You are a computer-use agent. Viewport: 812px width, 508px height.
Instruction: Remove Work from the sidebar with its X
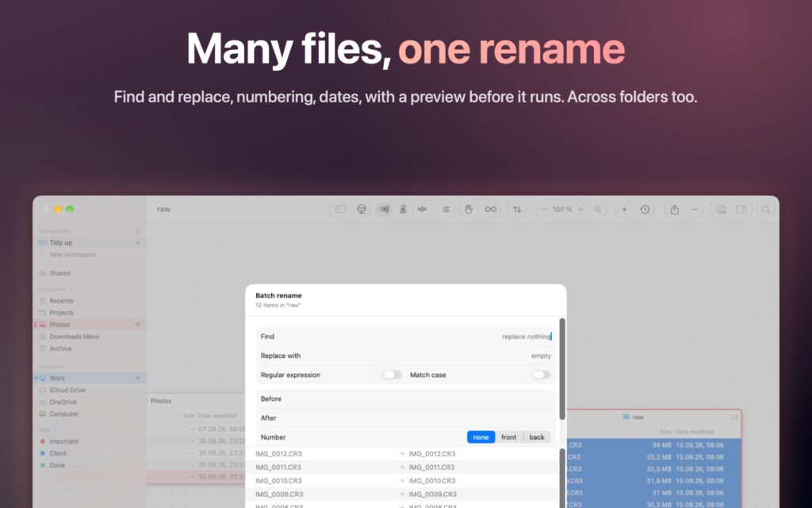[x=138, y=378]
